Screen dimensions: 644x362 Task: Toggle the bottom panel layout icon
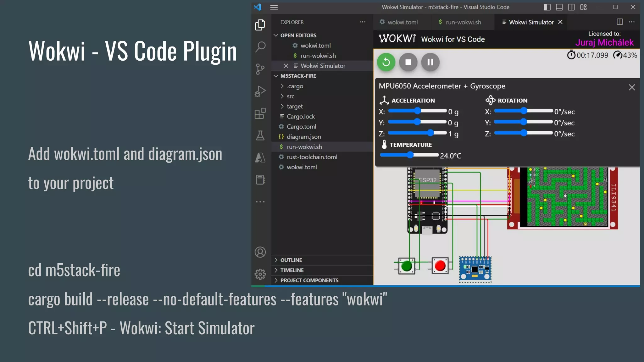pyautogui.click(x=559, y=7)
